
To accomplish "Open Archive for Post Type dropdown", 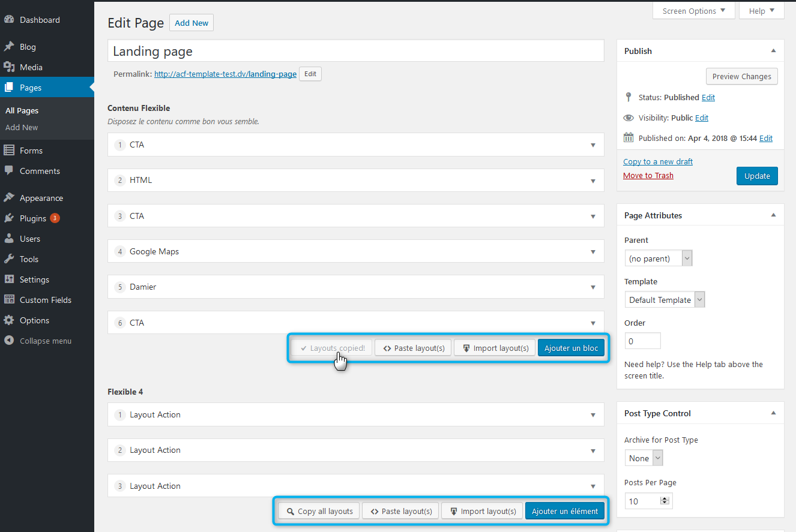I will tap(644, 458).
